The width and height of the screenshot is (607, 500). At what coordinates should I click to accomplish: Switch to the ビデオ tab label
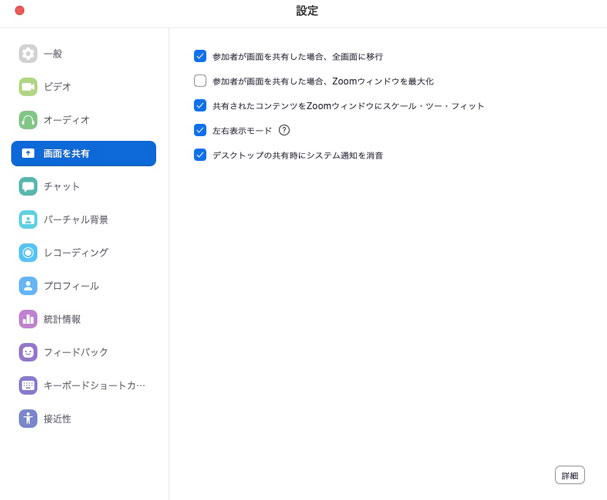57,87
